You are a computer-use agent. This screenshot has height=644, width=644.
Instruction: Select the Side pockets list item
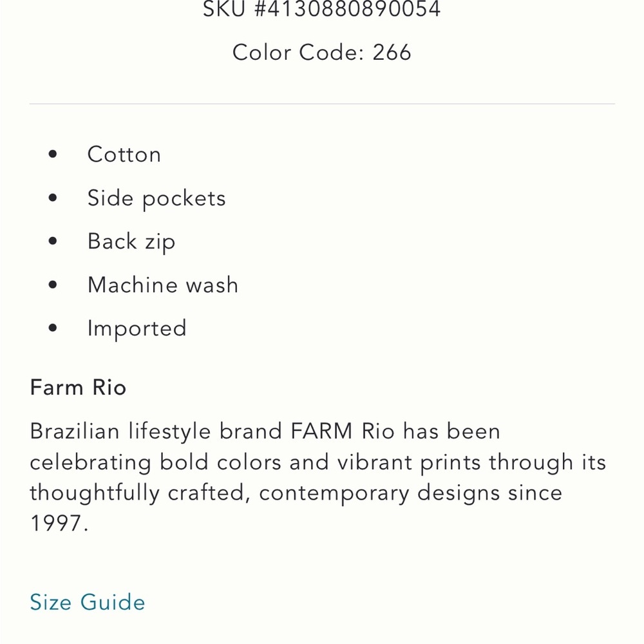[x=156, y=198]
